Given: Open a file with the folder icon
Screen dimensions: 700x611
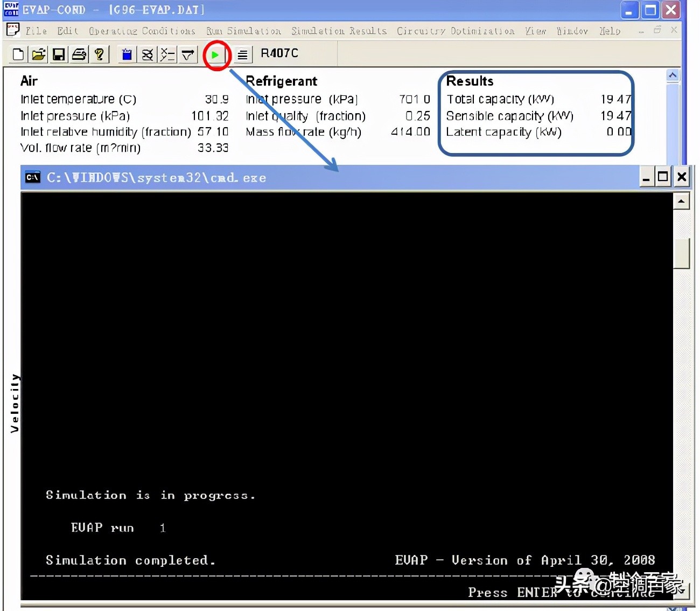Looking at the screenshot, I should [x=38, y=54].
